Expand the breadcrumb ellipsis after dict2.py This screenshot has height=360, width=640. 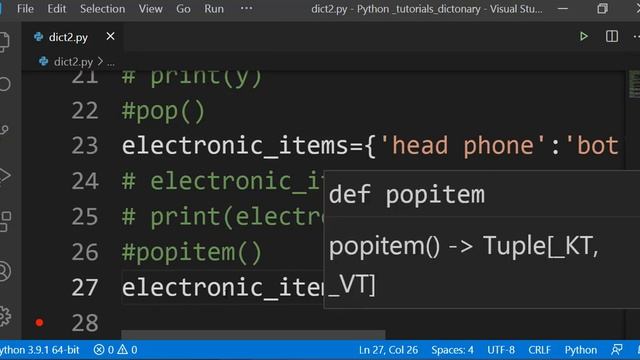111,62
